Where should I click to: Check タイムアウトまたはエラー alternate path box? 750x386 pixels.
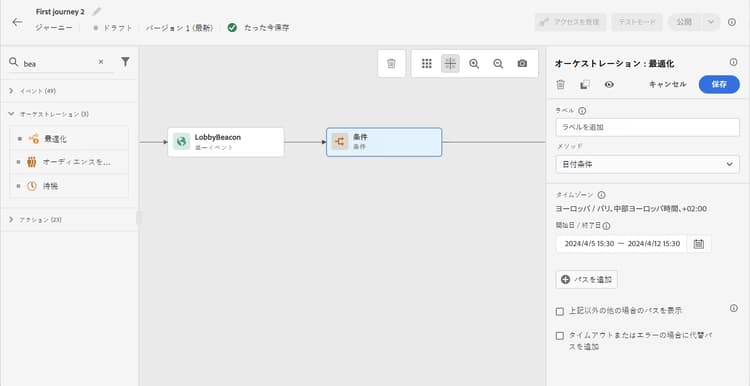tap(560, 336)
